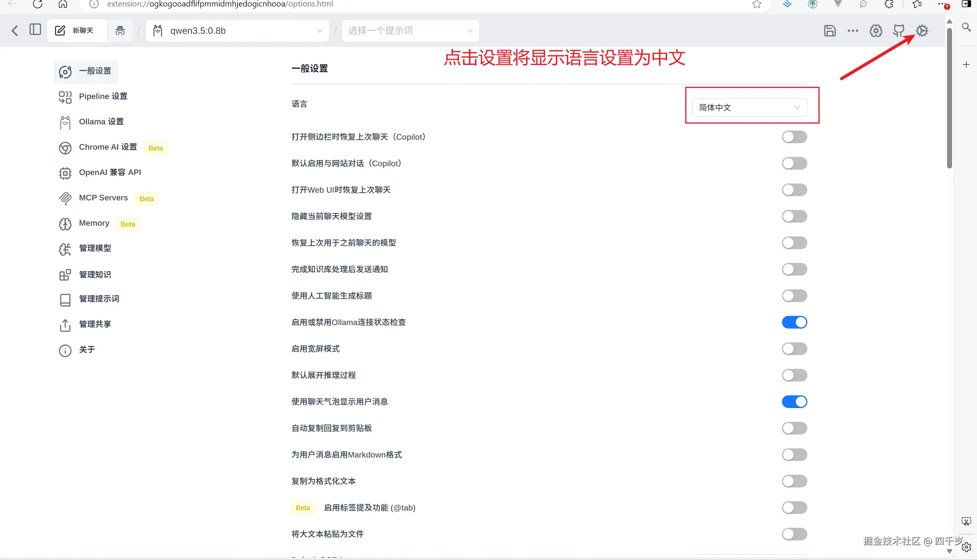Open the three-dots more options menu

[x=853, y=30]
